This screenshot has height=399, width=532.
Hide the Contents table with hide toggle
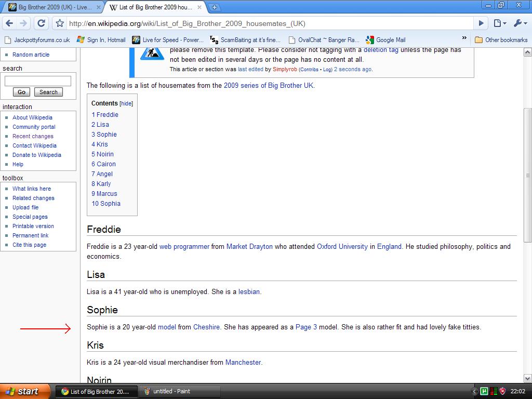(x=126, y=103)
